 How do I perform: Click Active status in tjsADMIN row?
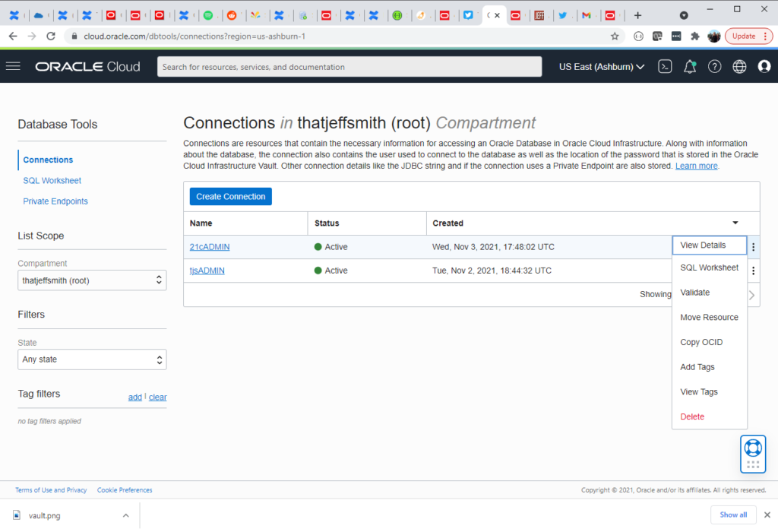[330, 271]
